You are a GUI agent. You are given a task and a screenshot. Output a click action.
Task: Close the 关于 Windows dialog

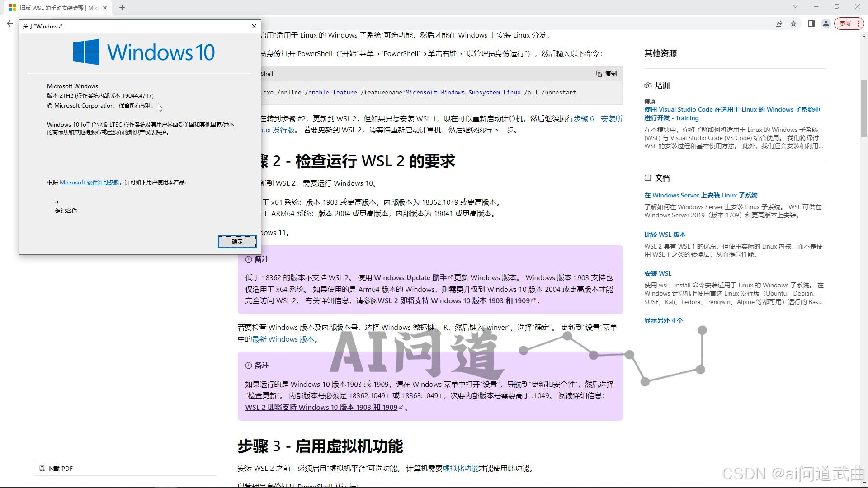coord(254,26)
